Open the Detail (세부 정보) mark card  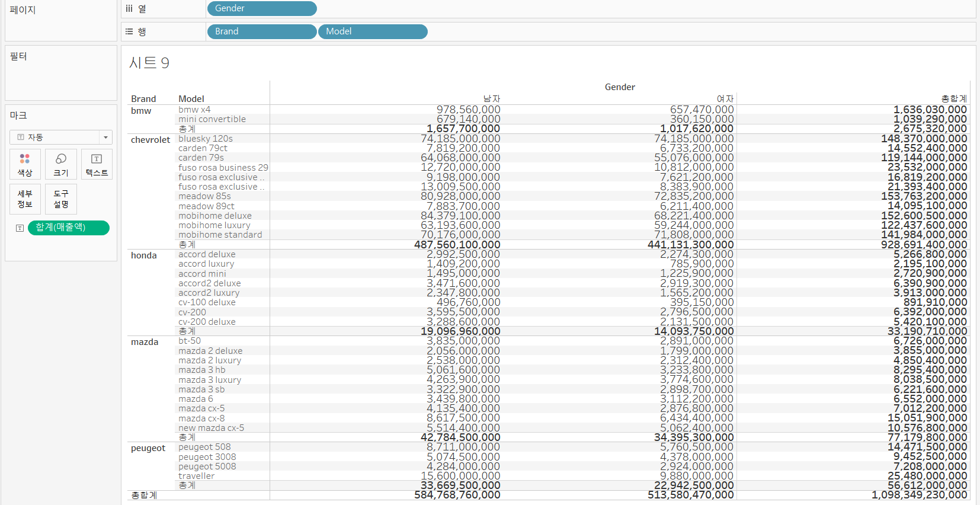pos(25,199)
